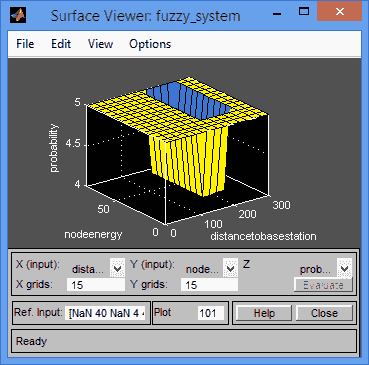Expand the Y (input) dropdown
Image resolution: width=369 pixels, height=365 pixels.
click(x=230, y=268)
